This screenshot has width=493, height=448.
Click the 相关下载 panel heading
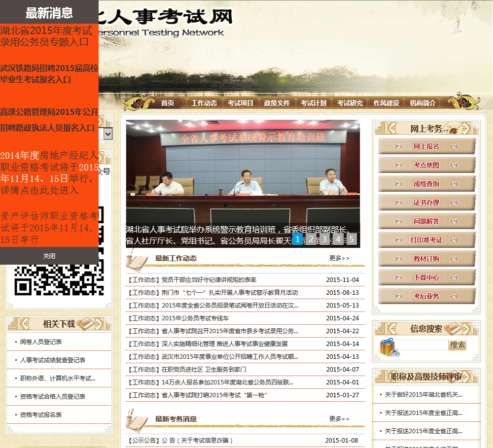click(x=59, y=324)
